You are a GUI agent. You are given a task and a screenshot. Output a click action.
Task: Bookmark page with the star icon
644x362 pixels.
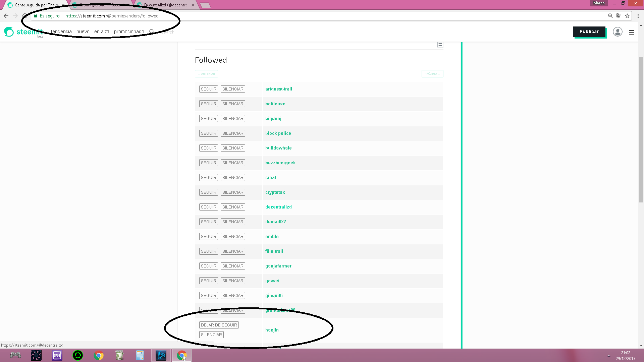coord(627,16)
